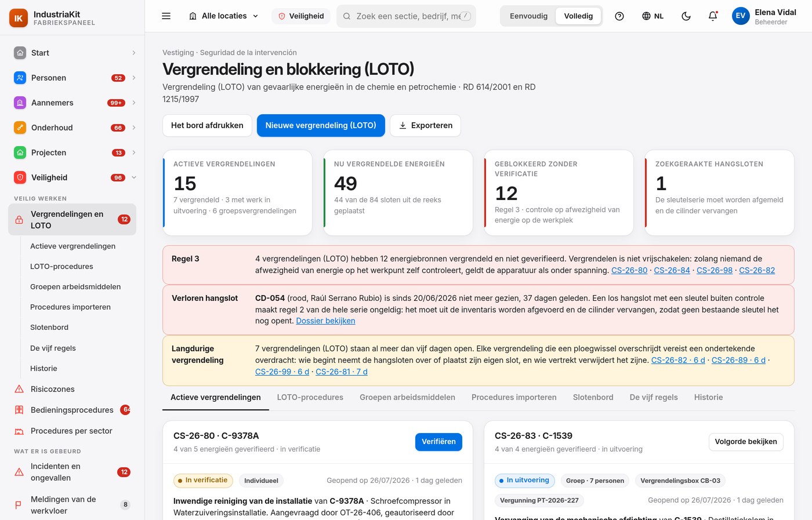The height and width of the screenshot is (520, 812).
Task: Open the notifications bell
Action: (713, 16)
